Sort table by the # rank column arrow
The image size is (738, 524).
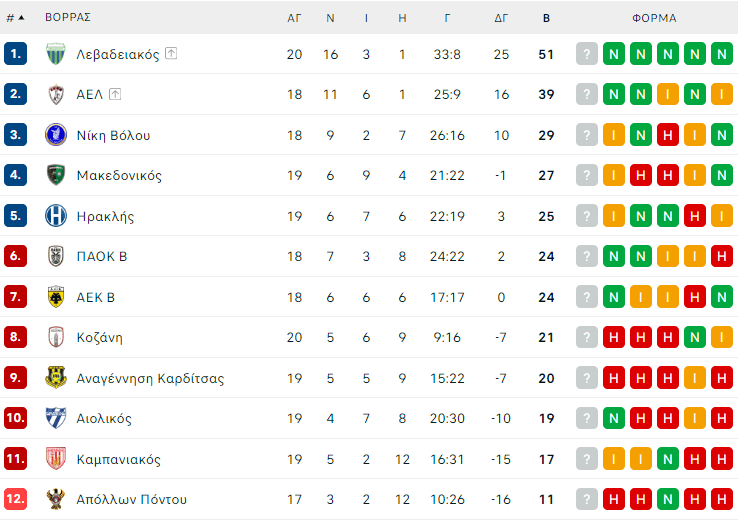(x=21, y=18)
